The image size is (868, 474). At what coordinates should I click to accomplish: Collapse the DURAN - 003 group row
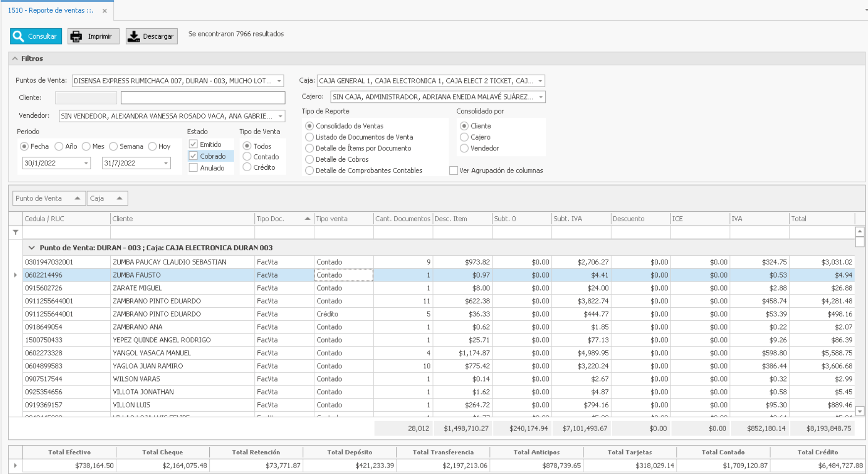32,248
